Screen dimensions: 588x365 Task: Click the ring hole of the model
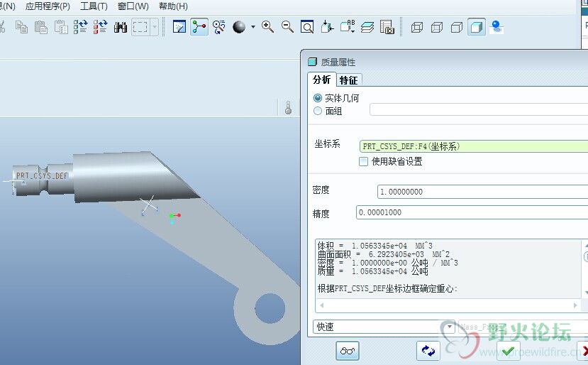[270, 309]
